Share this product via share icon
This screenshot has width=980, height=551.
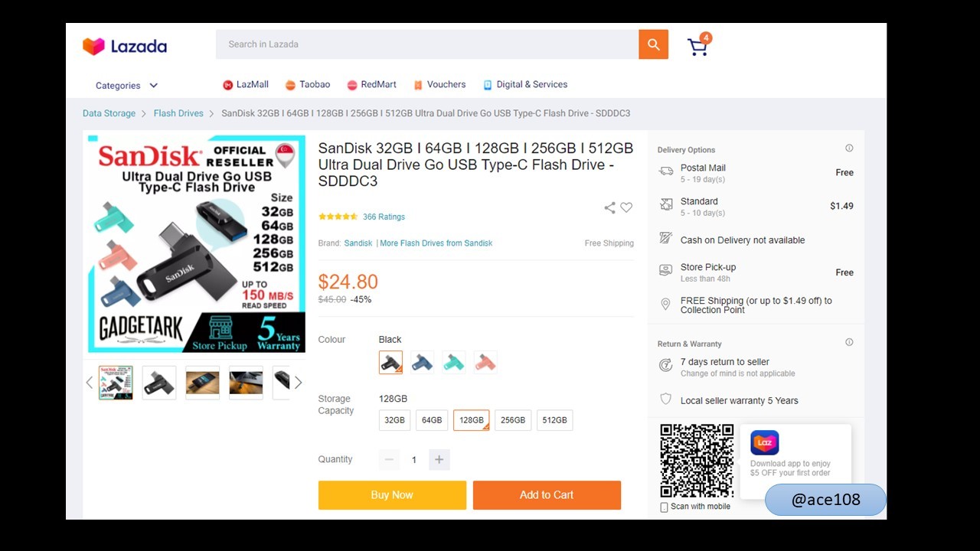pos(609,207)
